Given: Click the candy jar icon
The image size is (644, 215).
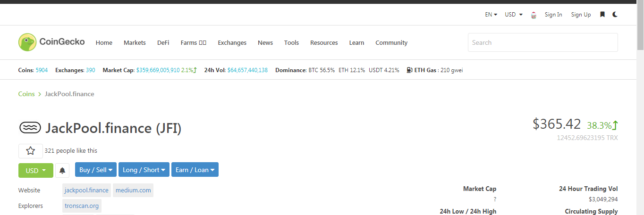Looking at the screenshot, I should [x=534, y=15].
